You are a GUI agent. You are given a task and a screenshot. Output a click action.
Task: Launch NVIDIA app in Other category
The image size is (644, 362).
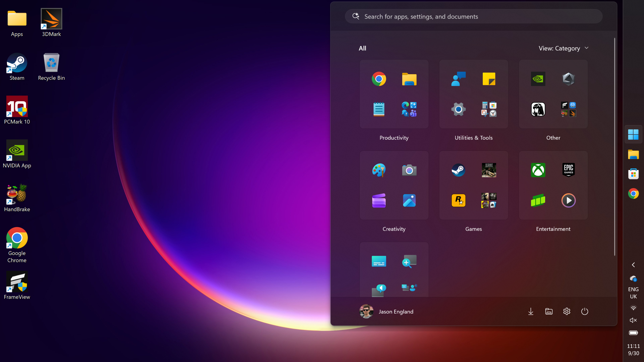[x=538, y=79]
